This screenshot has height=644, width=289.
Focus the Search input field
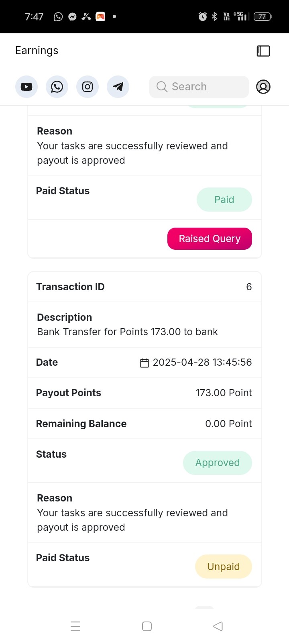point(199,87)
